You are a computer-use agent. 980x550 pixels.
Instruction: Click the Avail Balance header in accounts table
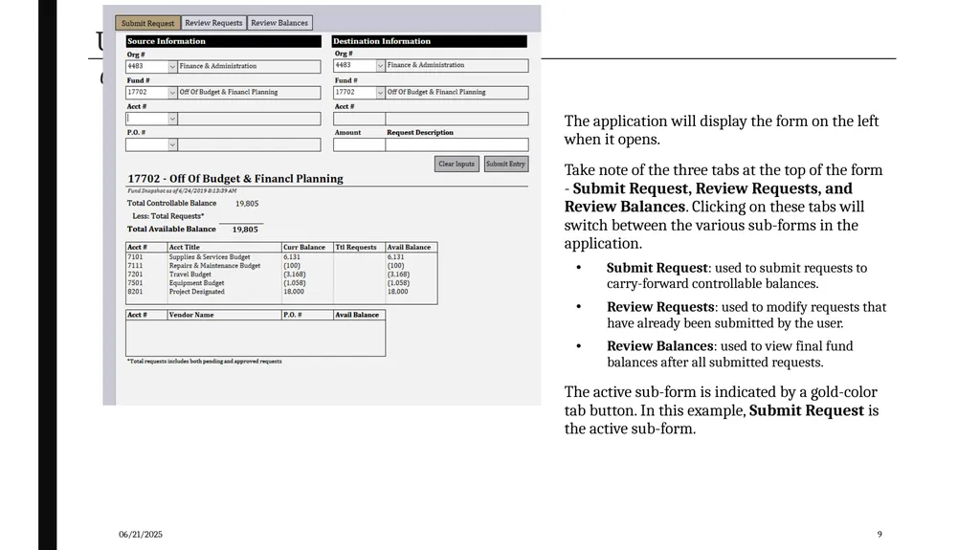[x=412, y=248]
